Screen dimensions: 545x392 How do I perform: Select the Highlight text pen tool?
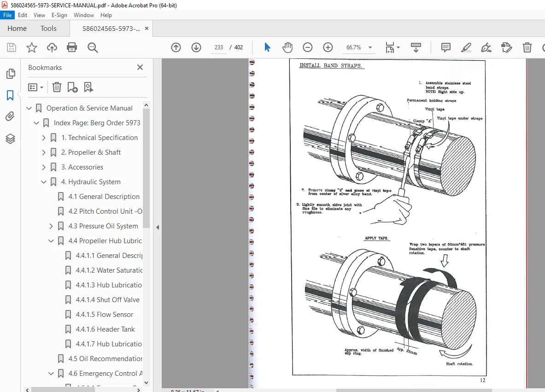click(x=466, y=47)
